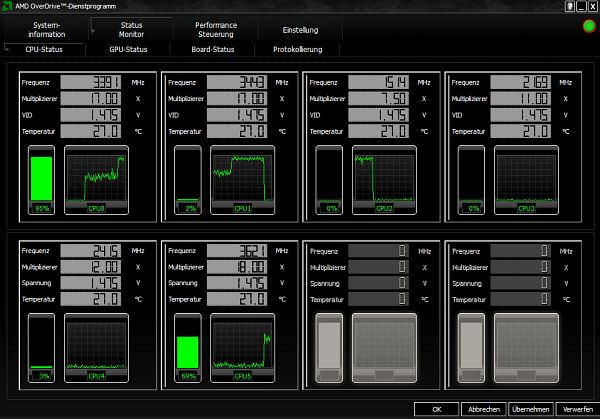Click the CPU4 Spannung value field

90,283
